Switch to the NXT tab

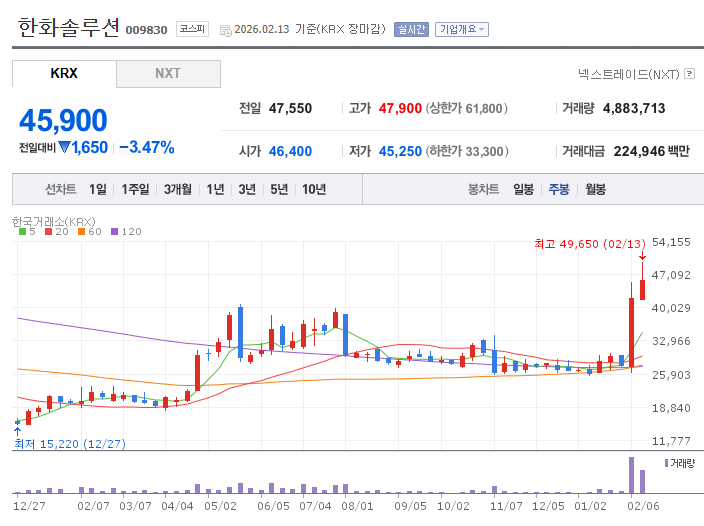168,74
